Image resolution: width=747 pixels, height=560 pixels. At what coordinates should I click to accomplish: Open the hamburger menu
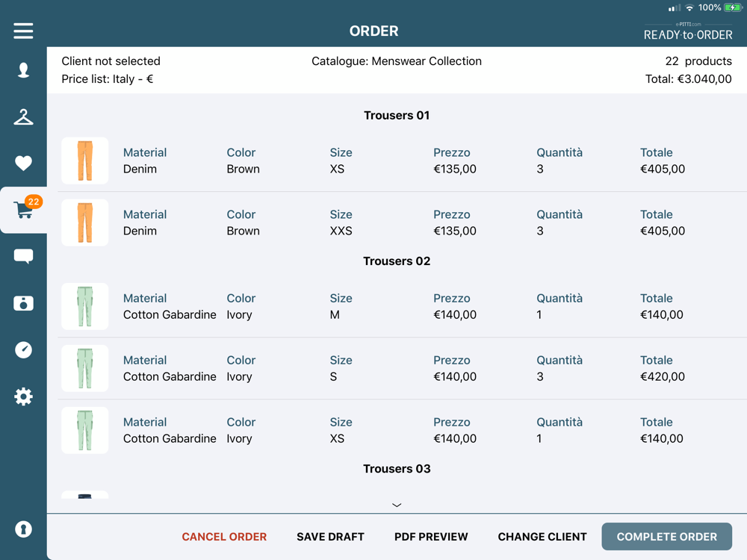pyautogui.click(x=23, y=31)
